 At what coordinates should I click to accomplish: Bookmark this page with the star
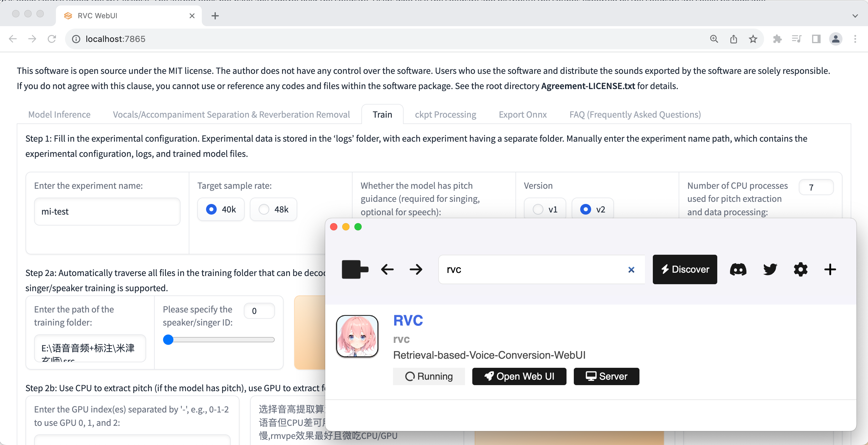click(x=753, y=39)
